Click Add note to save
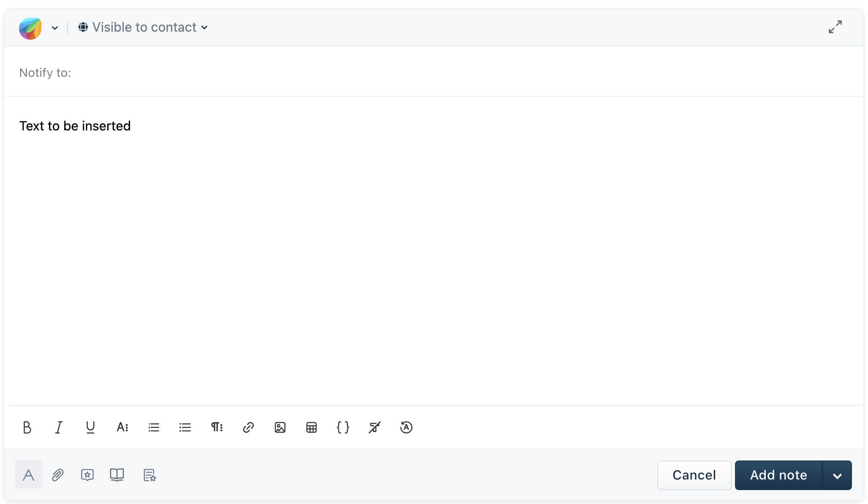Screen dimensions: 868x504 (778, 474)
